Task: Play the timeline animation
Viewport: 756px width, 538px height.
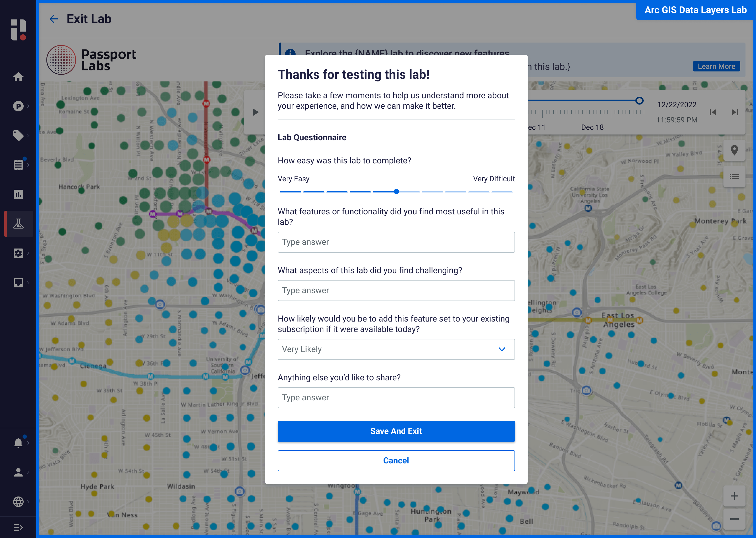Action: [x=255, y=112]
